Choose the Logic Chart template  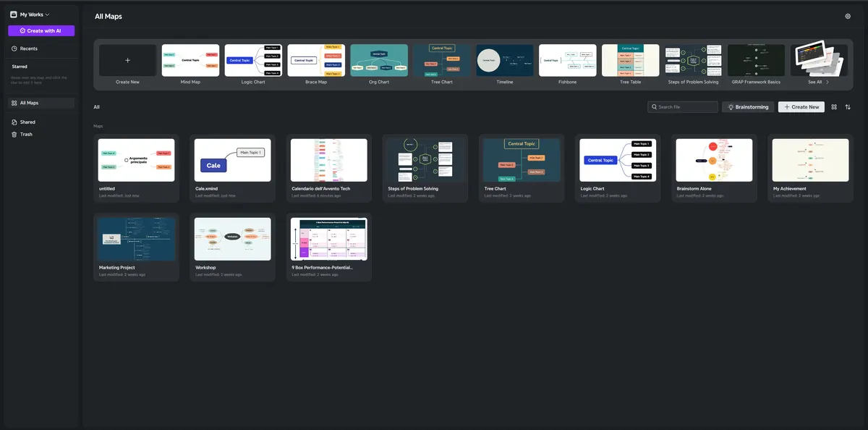[x=253, y=61]
